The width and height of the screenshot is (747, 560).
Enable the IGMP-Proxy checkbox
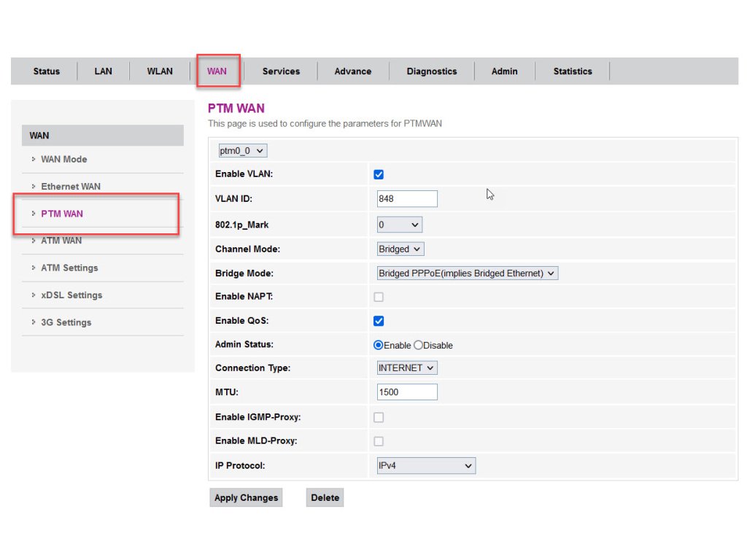point(379,418)
